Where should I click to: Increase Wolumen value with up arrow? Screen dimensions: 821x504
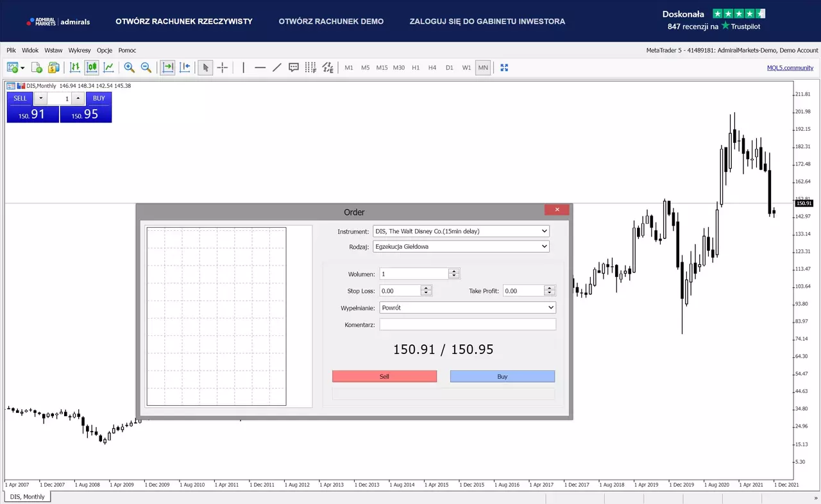point(454,271)
